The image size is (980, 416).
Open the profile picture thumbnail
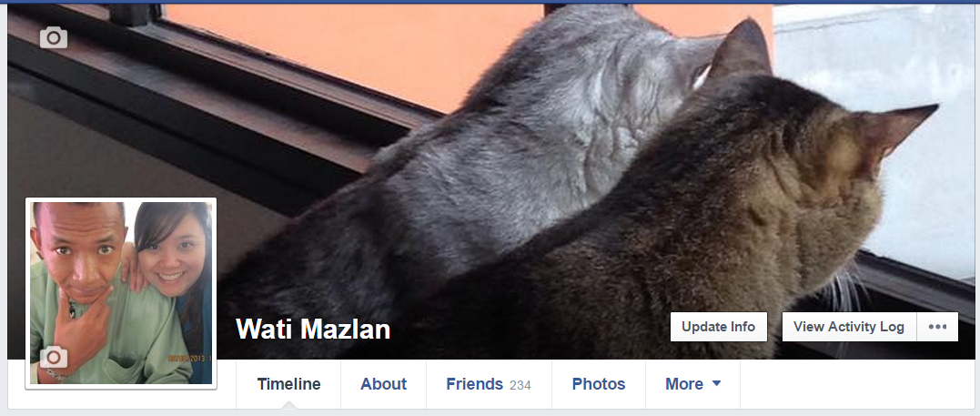[x=121, y=293]
